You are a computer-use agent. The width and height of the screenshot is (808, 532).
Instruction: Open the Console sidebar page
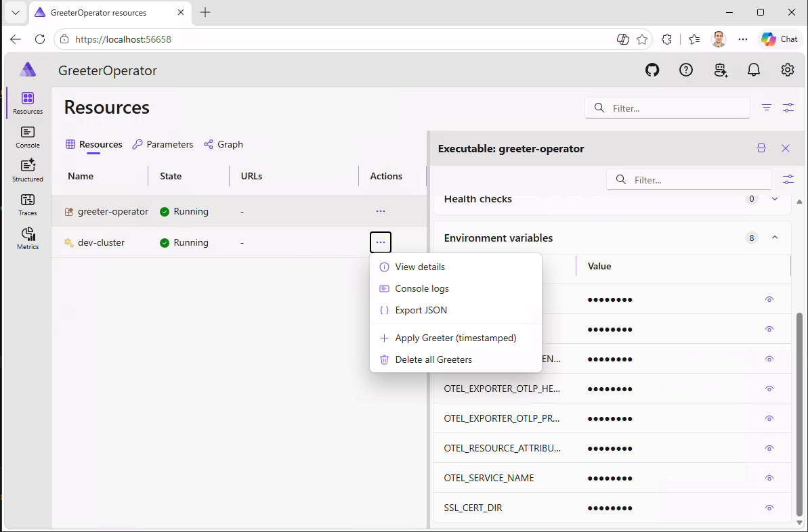(x=28, y=137)
